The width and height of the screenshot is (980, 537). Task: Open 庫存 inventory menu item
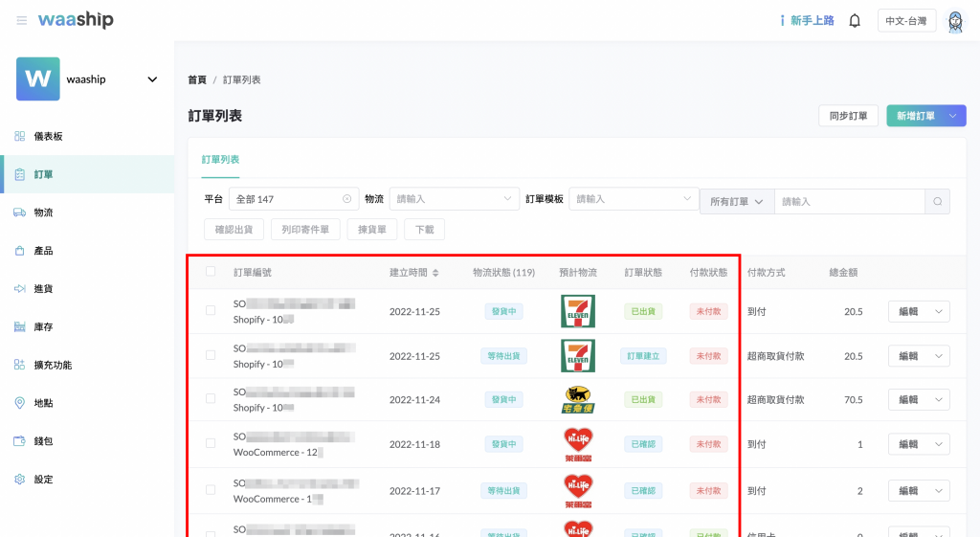click(x=43, y=326)
